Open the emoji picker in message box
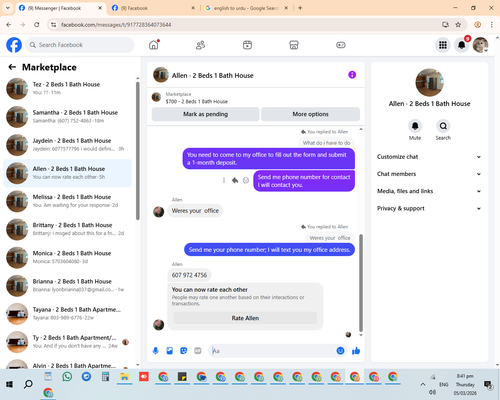This screenshot has height=400, width=500. (340, 351)
